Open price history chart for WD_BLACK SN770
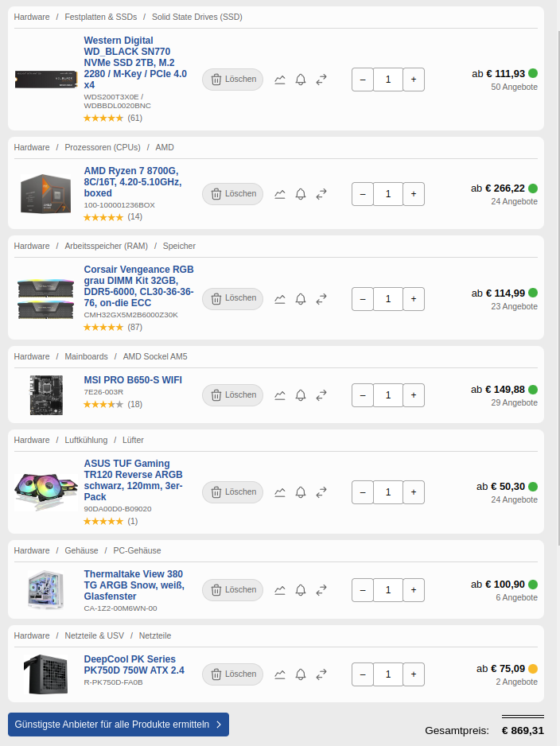Screen dimensions: 560x746 pos(280,80)
